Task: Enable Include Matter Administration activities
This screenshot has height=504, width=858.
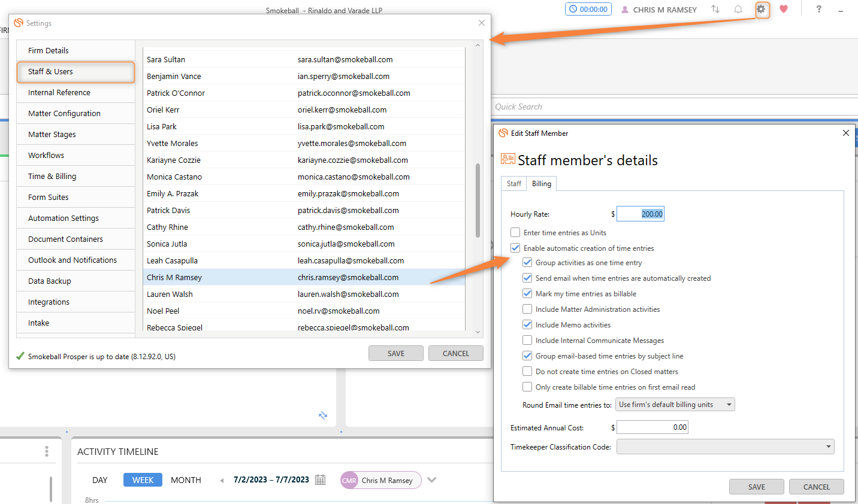Action: [x=527, y=309]
